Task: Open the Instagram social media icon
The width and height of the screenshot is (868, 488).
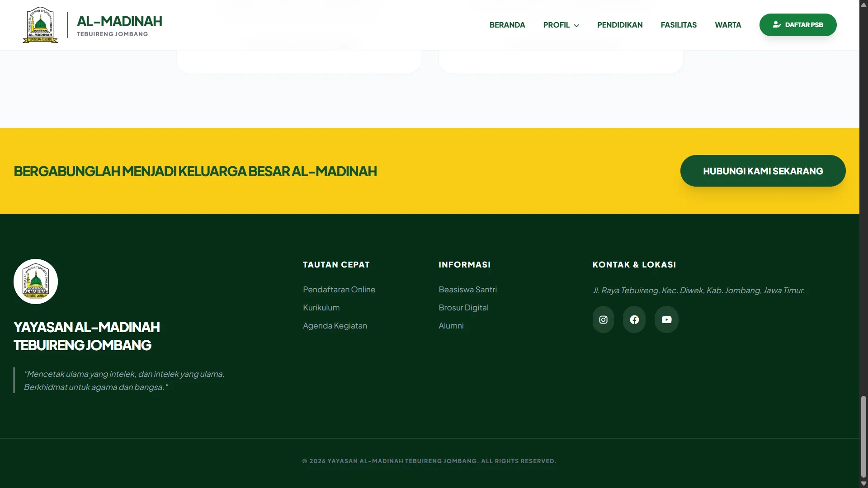Action: [603, 319]
